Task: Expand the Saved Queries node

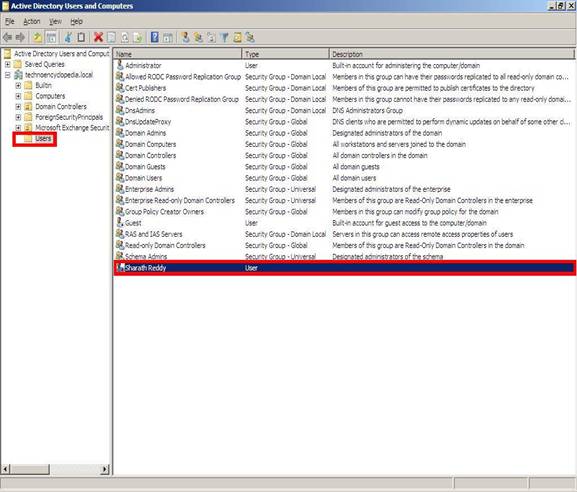Action: [x=7, y=64]
